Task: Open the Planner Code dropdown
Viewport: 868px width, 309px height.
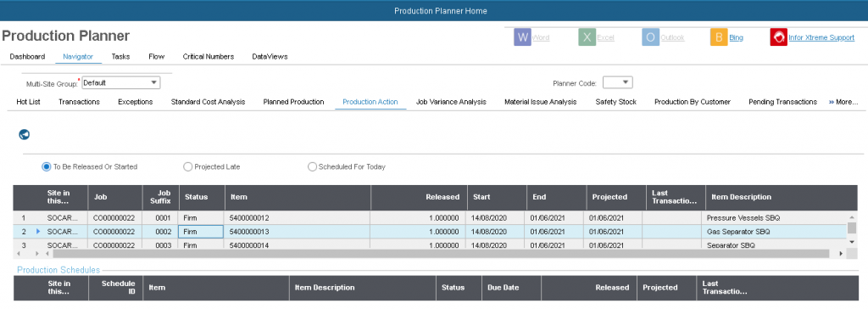Action: click(626, 82)
